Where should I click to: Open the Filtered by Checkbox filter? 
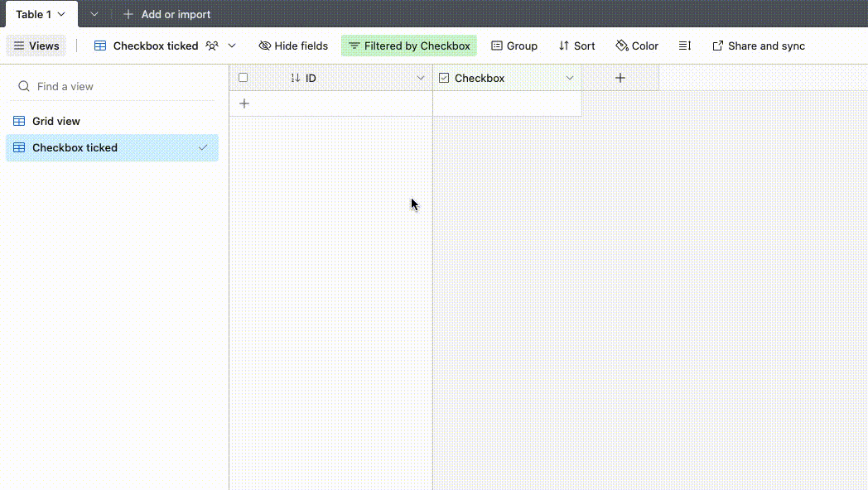(x=408, y=46)
